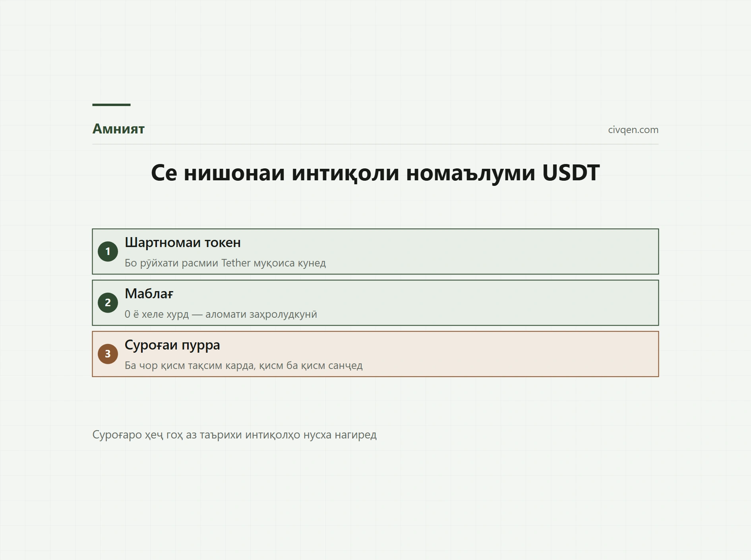Image resolution: width=751 pixels, height=560 pixels.
Task: Click the step 1 number badge
Action: click(108, 251)
